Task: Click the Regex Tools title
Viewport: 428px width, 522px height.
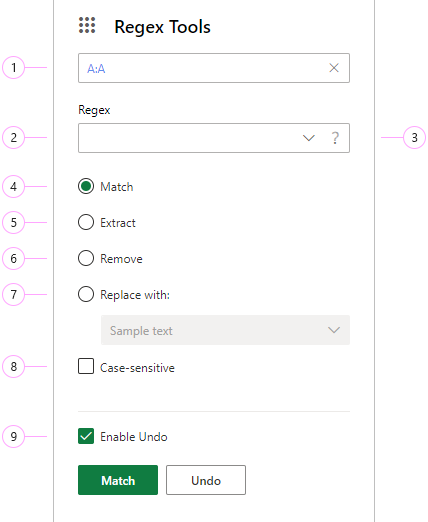Action: (x=162, y=27)
